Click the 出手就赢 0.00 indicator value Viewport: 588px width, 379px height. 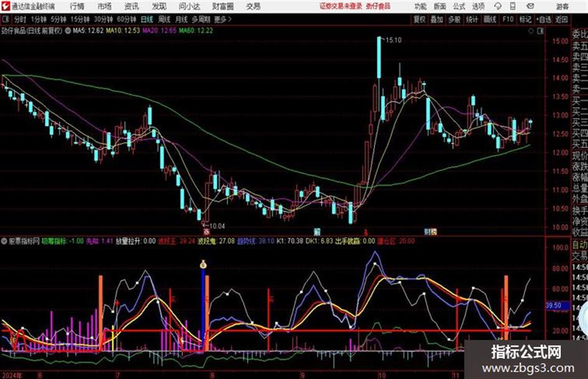pos(355,241)
